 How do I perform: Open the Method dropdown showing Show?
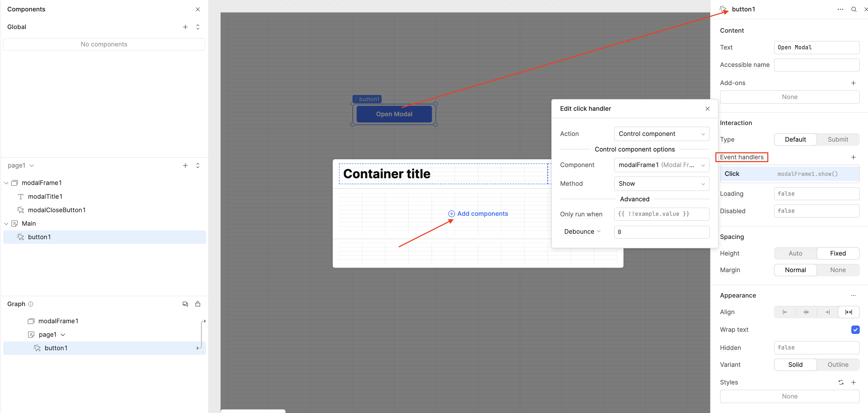pos(661,184)
